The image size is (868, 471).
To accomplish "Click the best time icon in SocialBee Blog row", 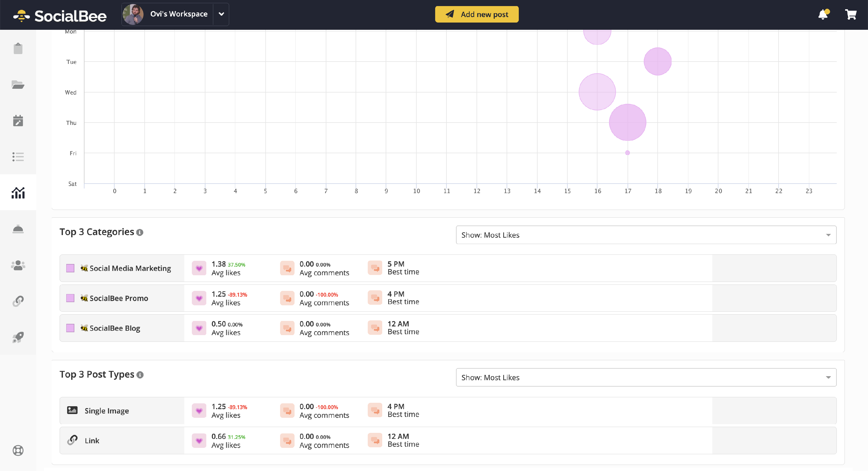I will coord(375,328).
